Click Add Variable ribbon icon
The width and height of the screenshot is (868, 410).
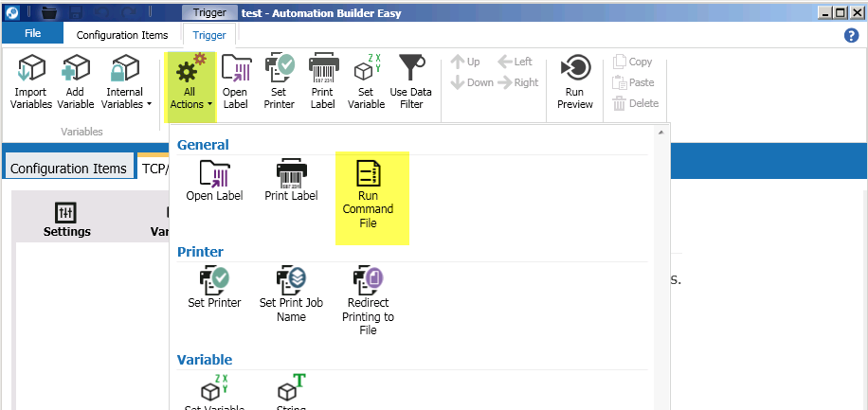click(76, 82)
